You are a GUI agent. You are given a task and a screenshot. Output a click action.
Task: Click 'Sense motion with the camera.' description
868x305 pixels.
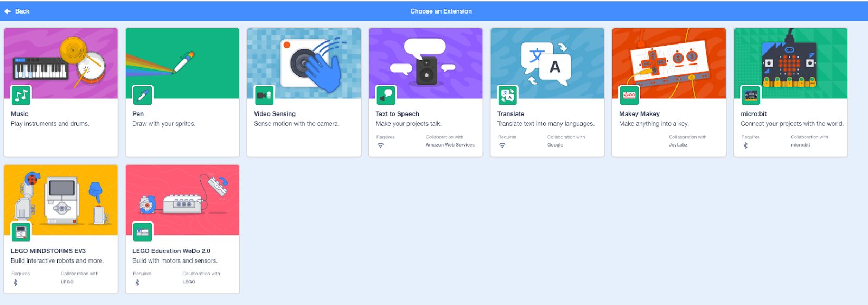click(x=296, y=124)
